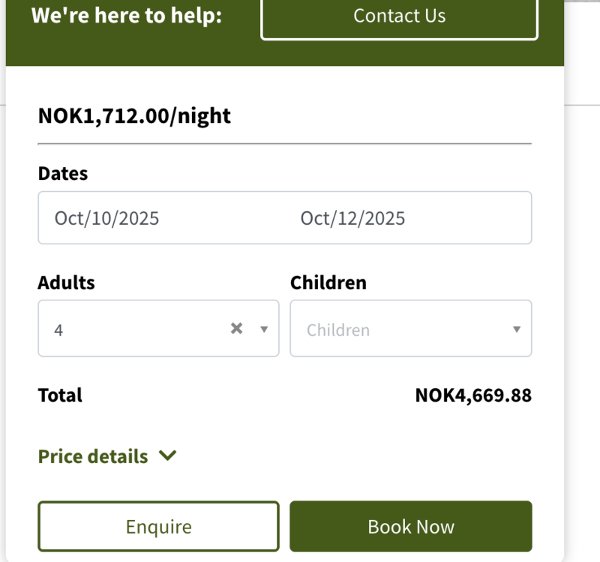Select the check-in date Oct/10/2025
Viewport: 600px width, 562px height.
(x=107, y=218)
